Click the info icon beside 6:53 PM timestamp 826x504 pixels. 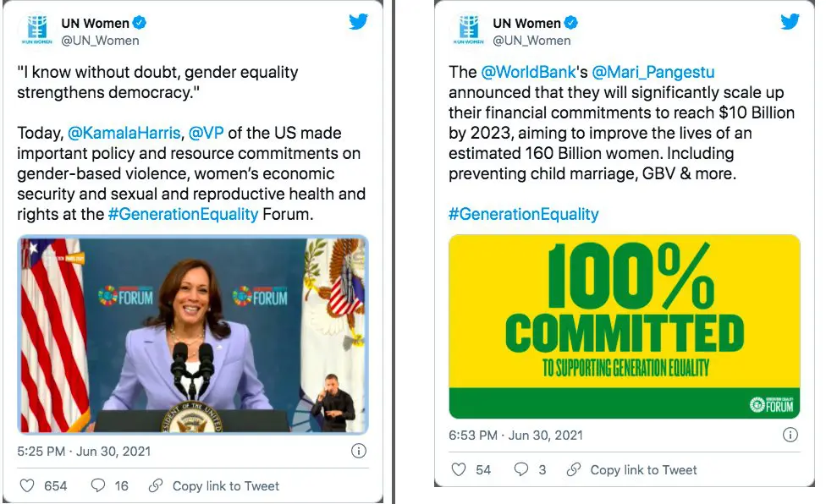(790, 435)
